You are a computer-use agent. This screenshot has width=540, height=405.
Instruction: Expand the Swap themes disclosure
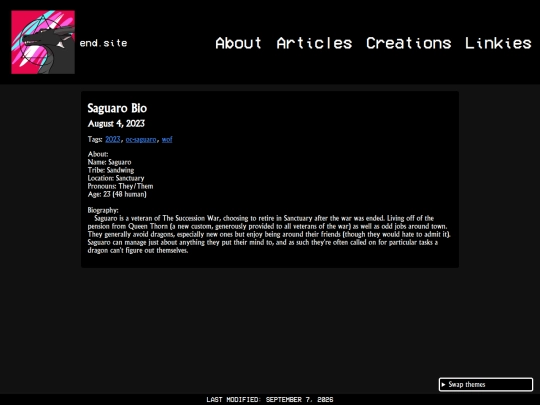click(486, 384)
